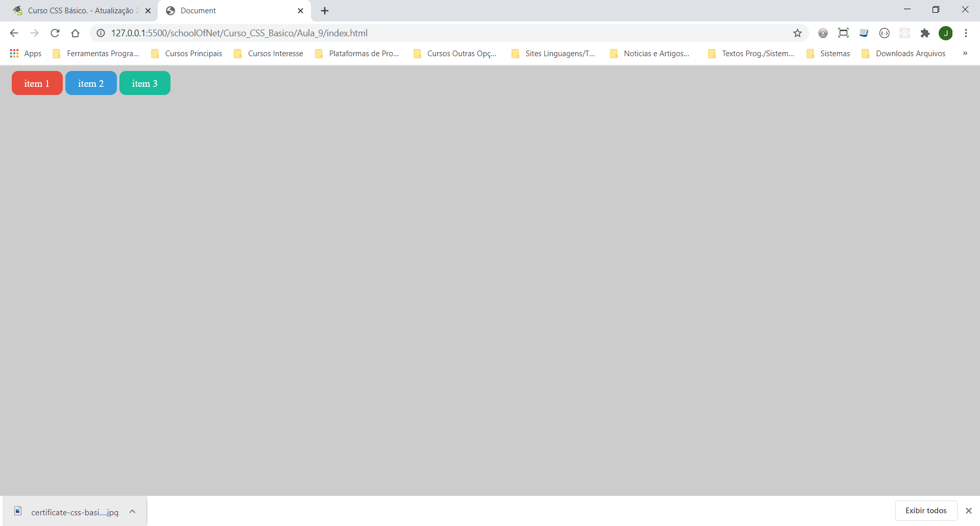Click the blue item 2 button
This screenshot has width=980, height=526.
pos(91,83)
